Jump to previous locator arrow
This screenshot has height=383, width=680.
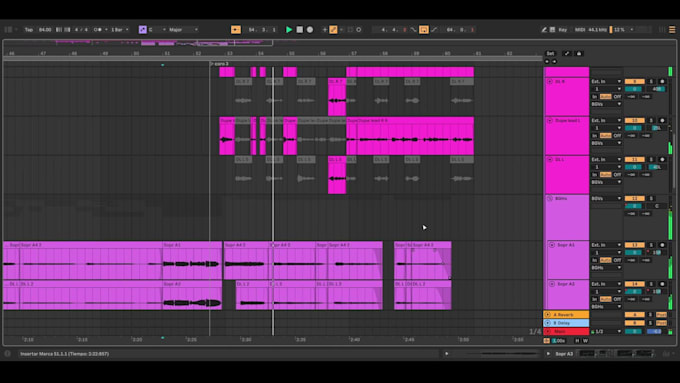coord(547,62)
